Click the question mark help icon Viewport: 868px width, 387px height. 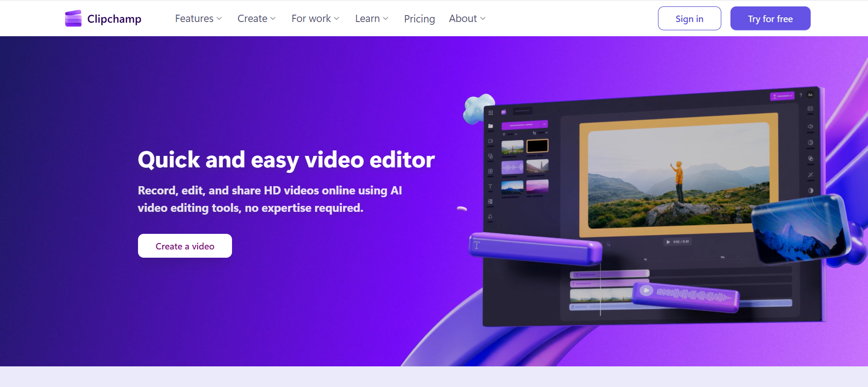click(x=801, y=95)
